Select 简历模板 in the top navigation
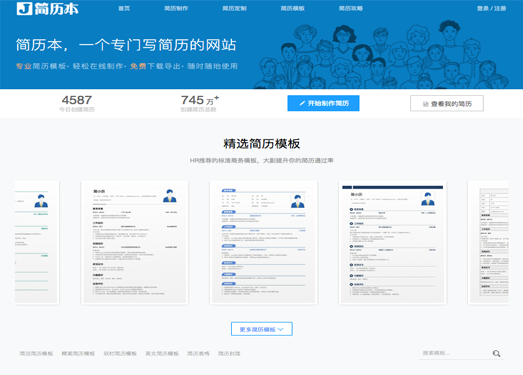Viewport: 523px width, 375px height. pos(293,8)
